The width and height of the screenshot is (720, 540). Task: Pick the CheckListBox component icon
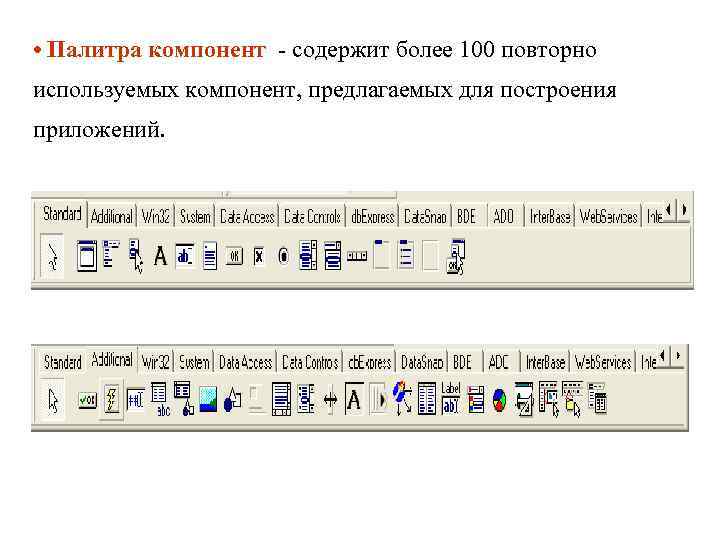tap(306, 399)
